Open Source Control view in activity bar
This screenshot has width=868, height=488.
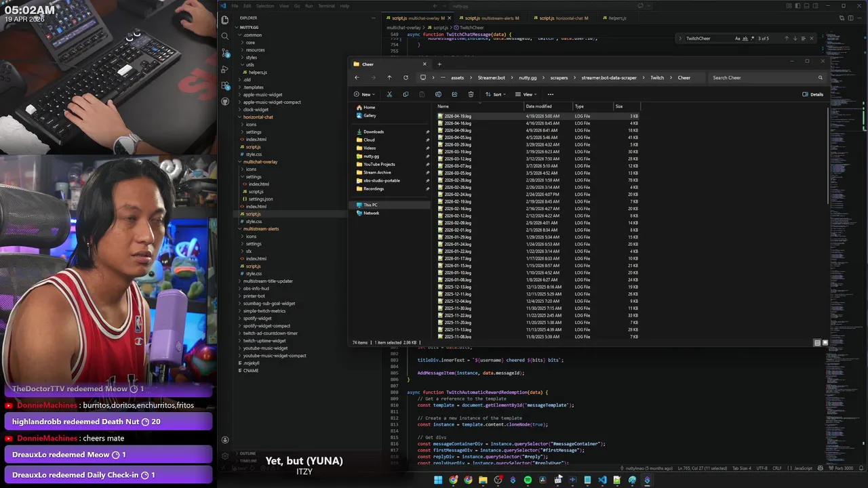(x=225, y=53)
